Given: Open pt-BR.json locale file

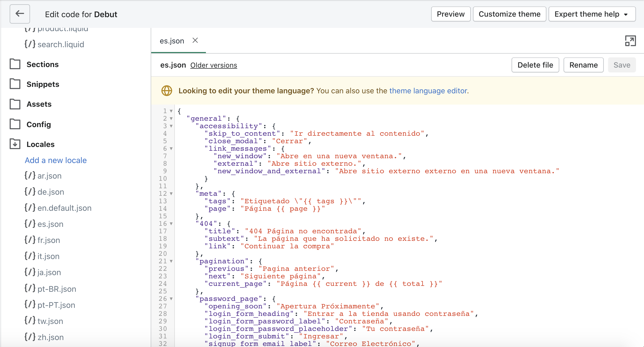Looking at the screenshot, I should tap(57, 289).
